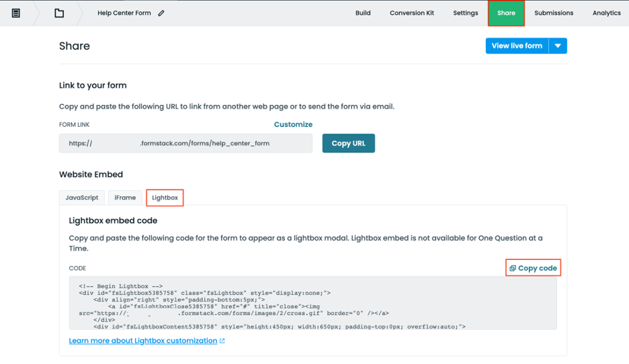
Task: Click inside the form link URL field
Action: (x=185, y=143)
